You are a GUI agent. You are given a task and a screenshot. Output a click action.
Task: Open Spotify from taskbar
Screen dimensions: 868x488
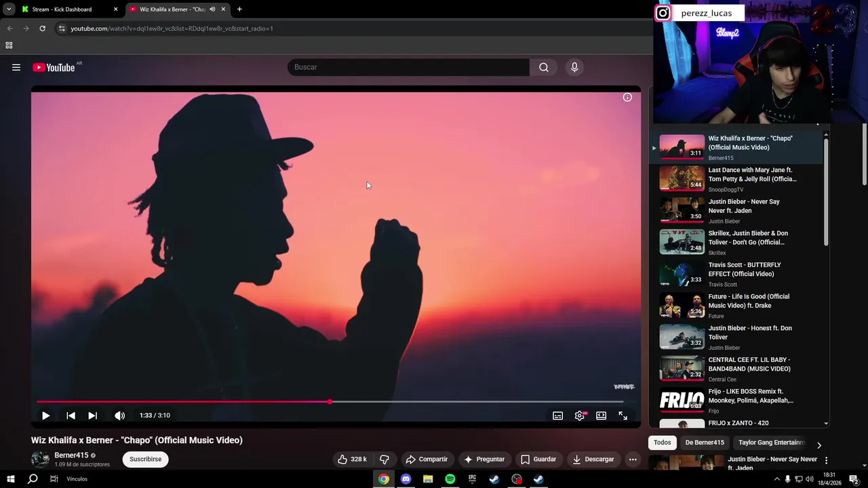click(450, 479)
